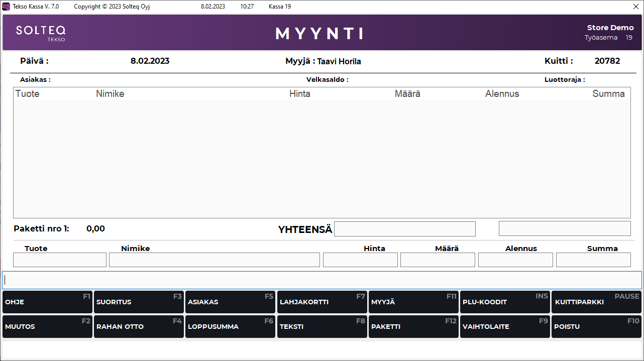644x361 pixels.
Task: Click the VAIHTOLAITE button
Action: point(505,327)
